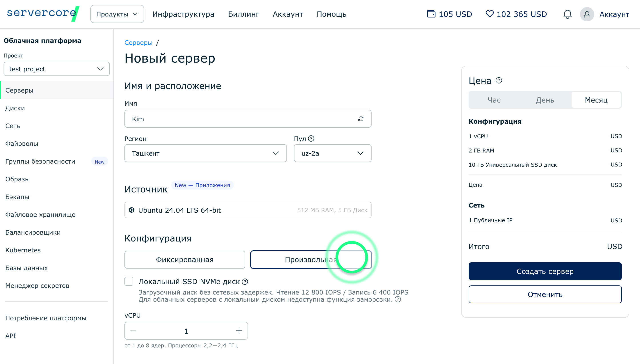Go to Диски in sidebar
The height and width of the screenshot is (364, 640).
57,108
